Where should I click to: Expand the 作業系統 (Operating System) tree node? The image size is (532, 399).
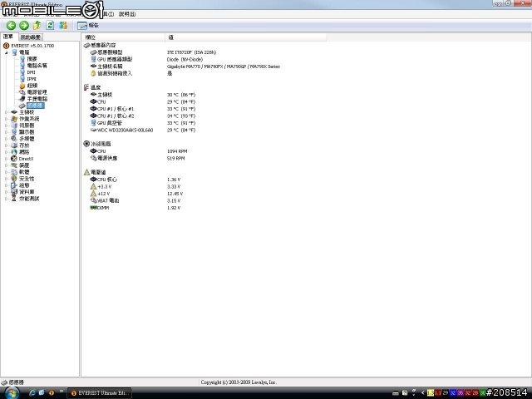[x=6, y=119]
